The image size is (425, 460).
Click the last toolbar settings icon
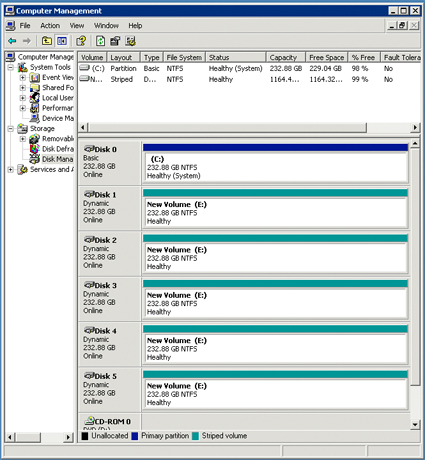click(130, 41)
